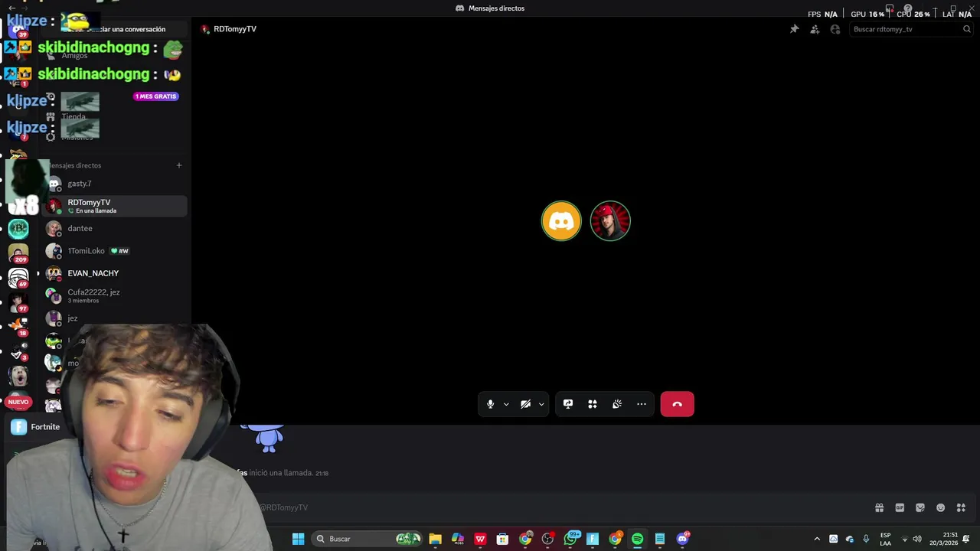
Task: Open the soundboard in call controls
Action: (617, 404)
